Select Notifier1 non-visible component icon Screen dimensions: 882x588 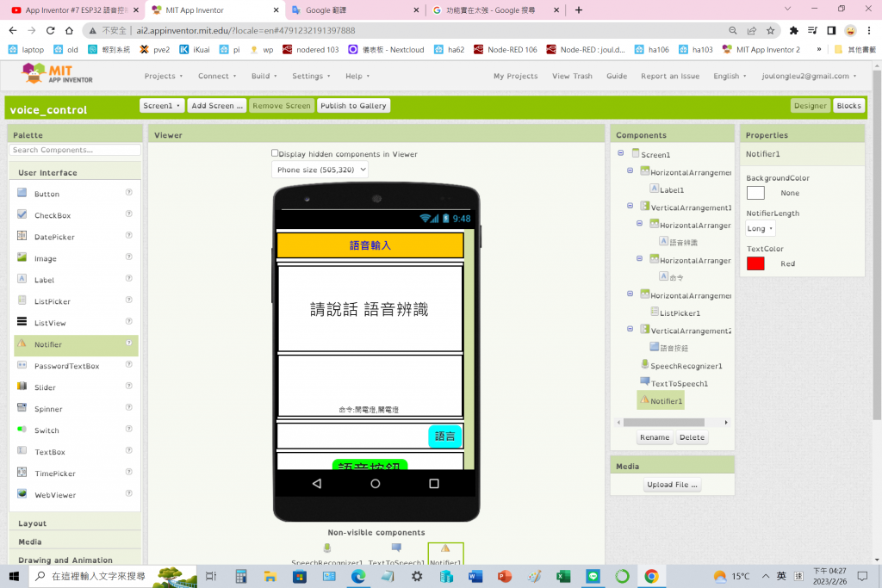coord(445,548)
